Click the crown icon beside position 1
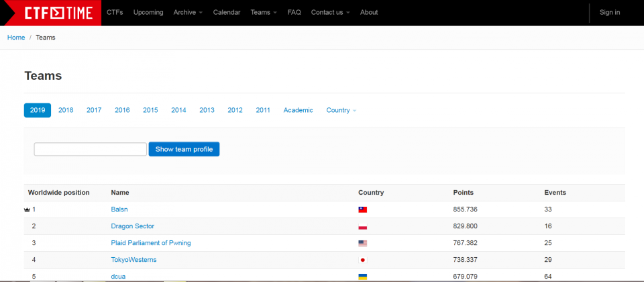Image resolution: width=644 pixels, height=282 pixels. tap(28, 209)
